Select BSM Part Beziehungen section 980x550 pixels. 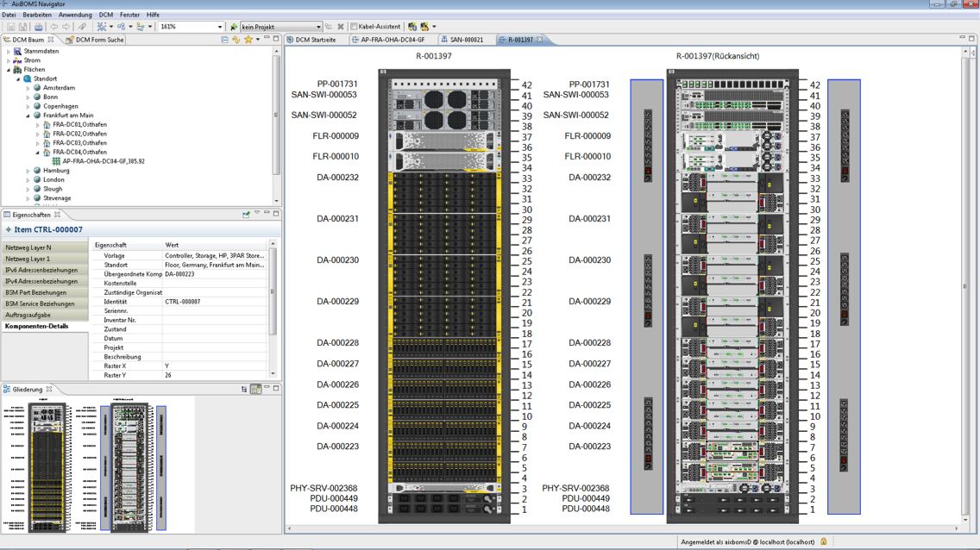point(45,293)
